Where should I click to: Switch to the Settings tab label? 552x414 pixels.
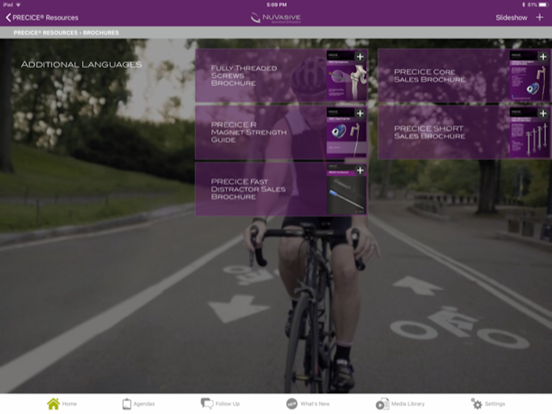495,404
